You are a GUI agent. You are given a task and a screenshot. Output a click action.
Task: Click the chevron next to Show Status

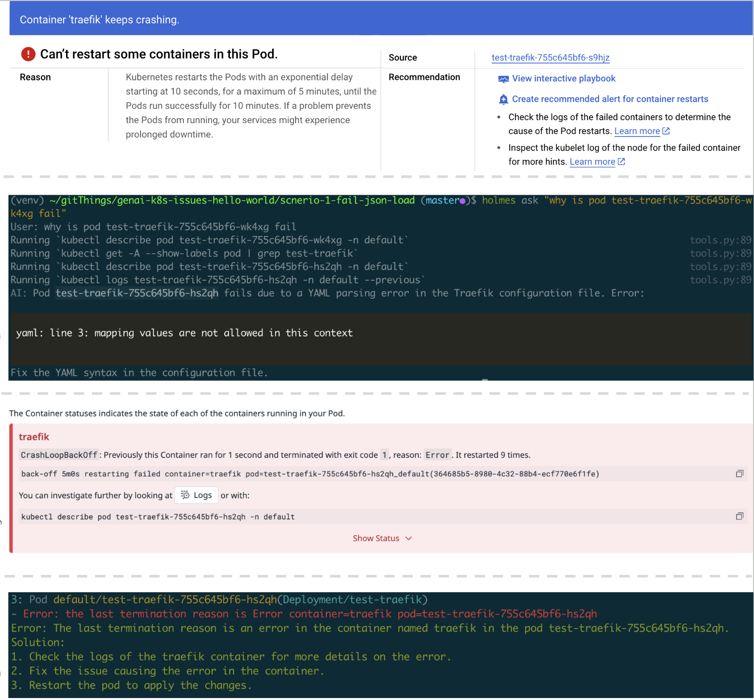coord(408,538)
